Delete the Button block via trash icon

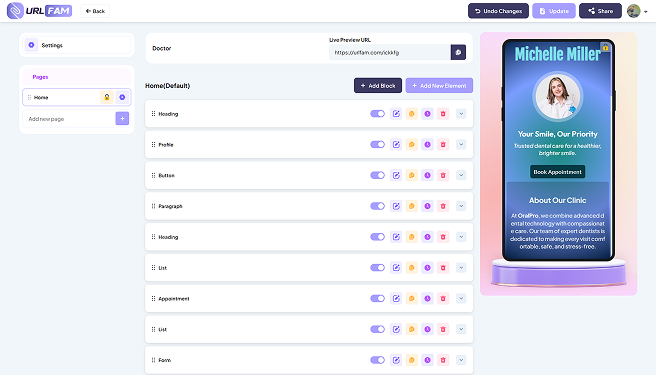(443, 175)
